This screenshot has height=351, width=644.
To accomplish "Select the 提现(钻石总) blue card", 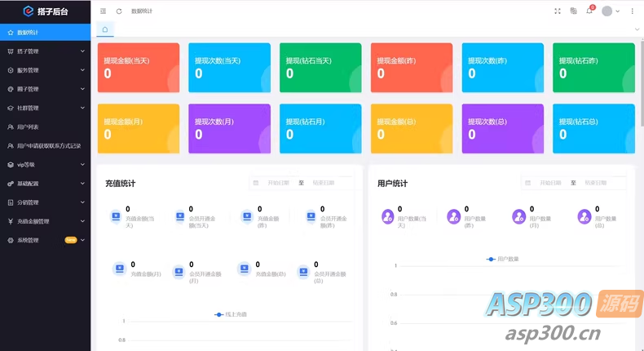I will (594, 129).
